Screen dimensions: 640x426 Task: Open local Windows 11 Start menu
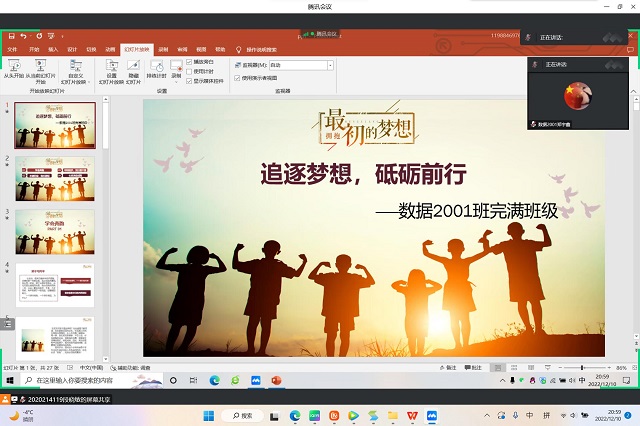tap(209, 416)
